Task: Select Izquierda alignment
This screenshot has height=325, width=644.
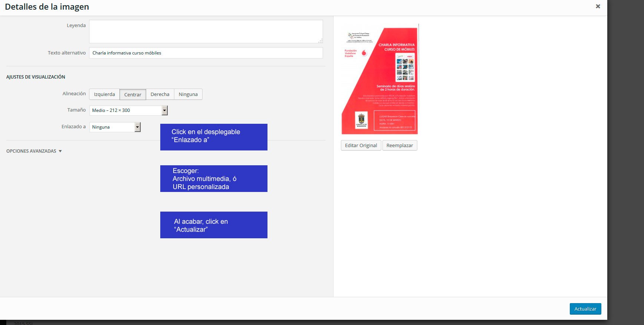Action: tap(104, 94)
